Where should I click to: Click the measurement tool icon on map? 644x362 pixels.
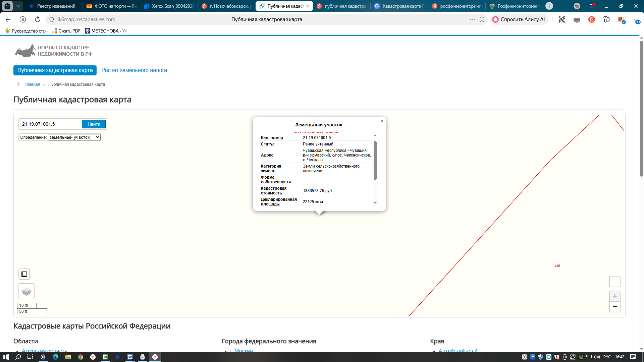(x=24, y=274)
